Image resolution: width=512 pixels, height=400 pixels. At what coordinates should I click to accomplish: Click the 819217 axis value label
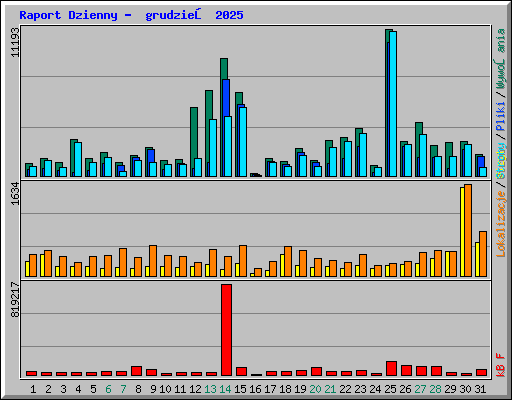pyautogui.click(x=15, y=299)
